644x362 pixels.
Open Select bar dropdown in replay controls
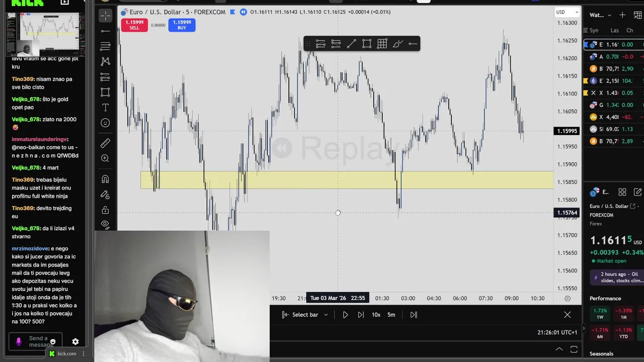(305, 315)
